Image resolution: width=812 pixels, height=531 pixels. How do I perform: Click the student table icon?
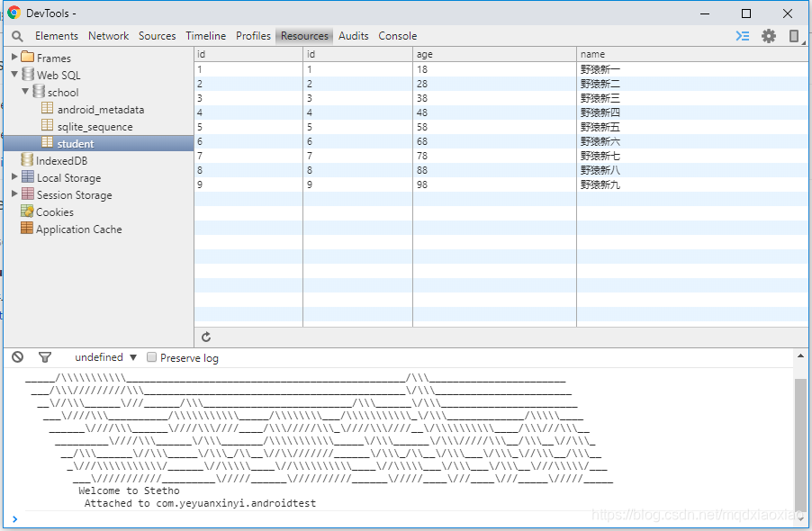pos(47,142)
